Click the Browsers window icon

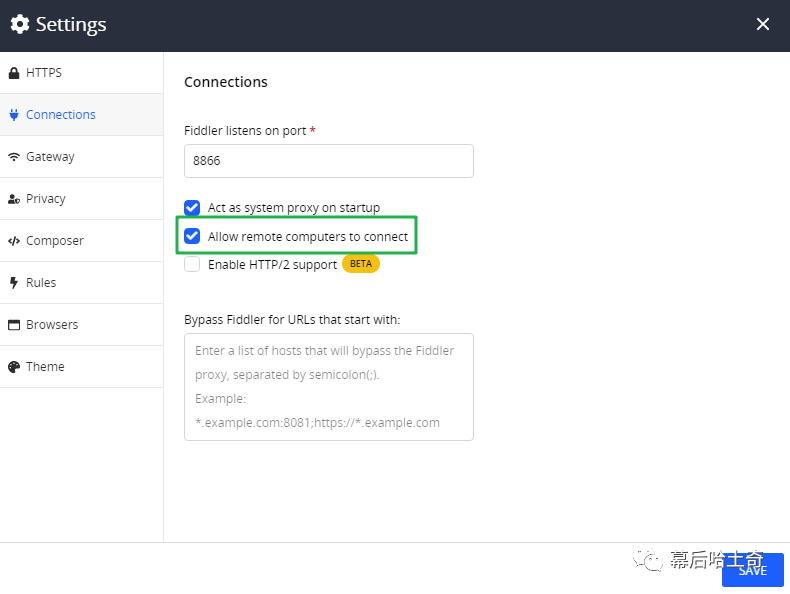(x=14, y=325)
